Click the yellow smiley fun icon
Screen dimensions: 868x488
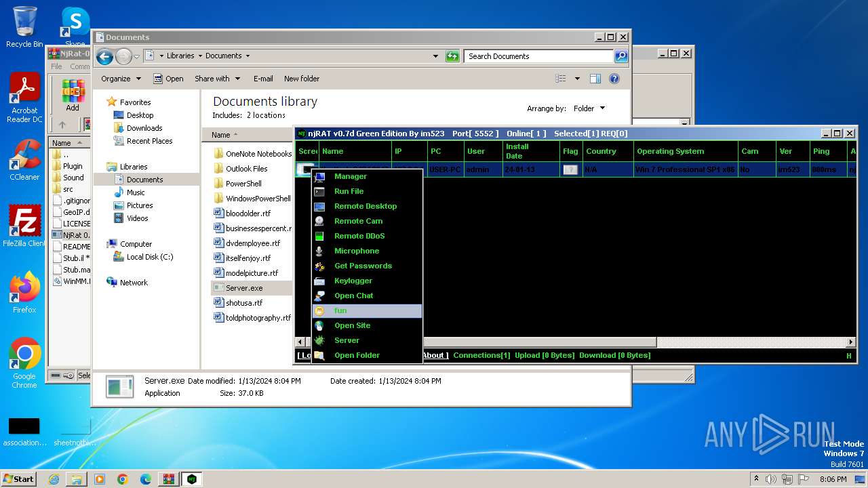tap(319, 311)
